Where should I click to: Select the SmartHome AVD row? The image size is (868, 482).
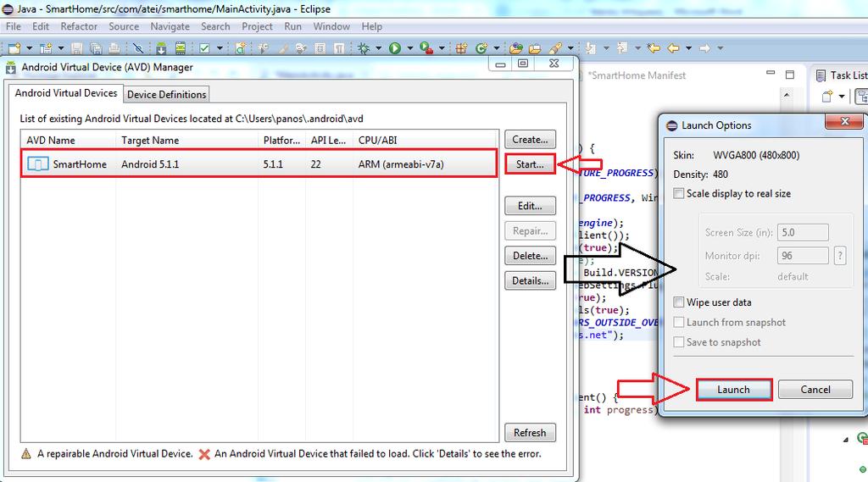coord(259,163)
